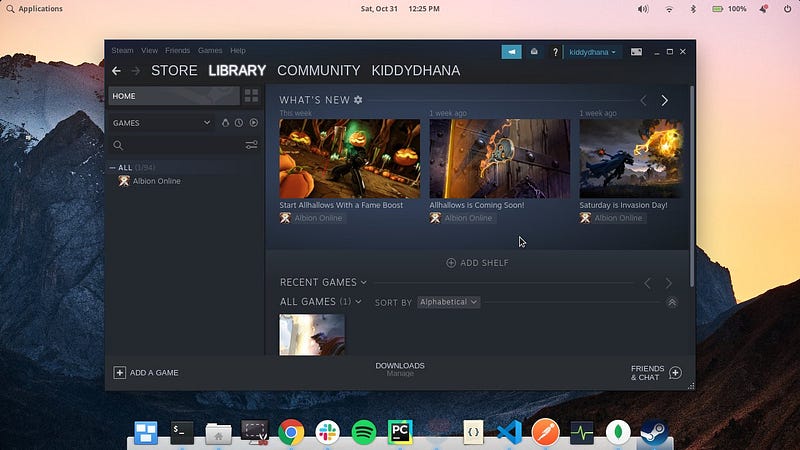Open What's New settings gear
Image resolution: width=800 pixels, height=450 pixels.
pos(358,100)
